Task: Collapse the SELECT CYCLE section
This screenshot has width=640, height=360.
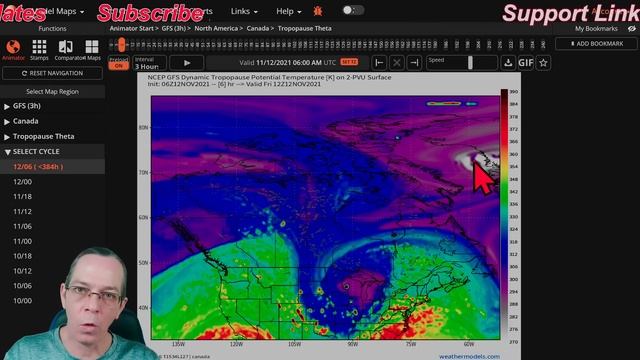Action: click(52, 151)
